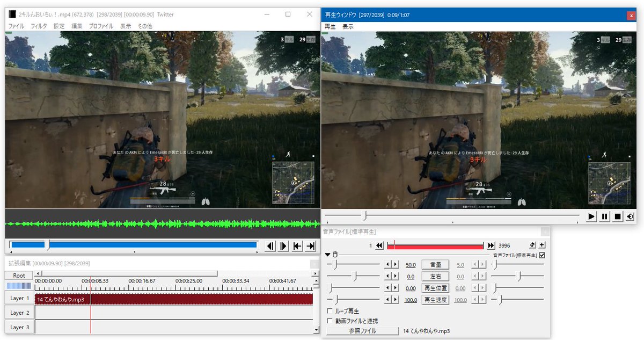Decrease 再生位置 value with left arrow
Viewport: 644px width, 340px height.
[x=387, y=288]
